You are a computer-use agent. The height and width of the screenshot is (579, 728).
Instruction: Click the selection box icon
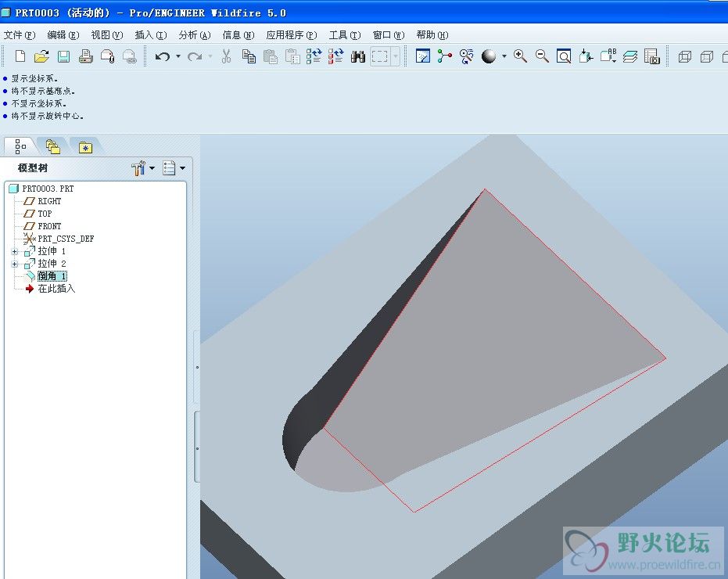click(x=380, y=56)
